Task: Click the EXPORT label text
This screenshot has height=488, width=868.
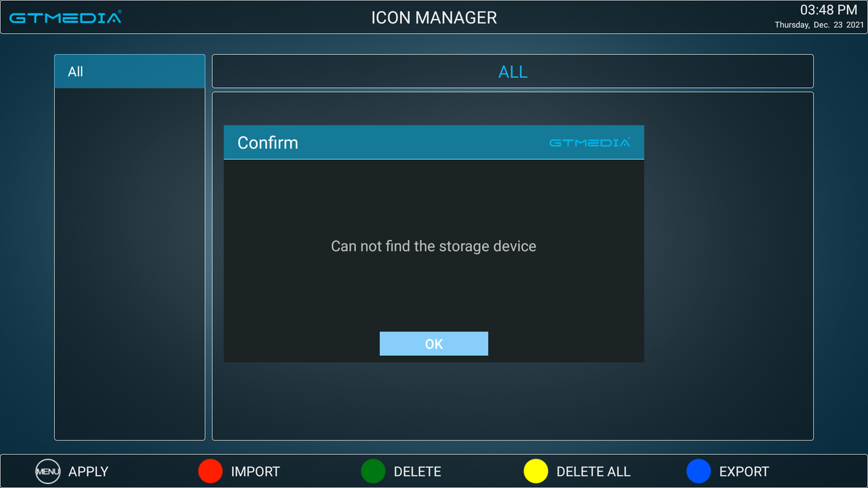Action: (744, 472)
